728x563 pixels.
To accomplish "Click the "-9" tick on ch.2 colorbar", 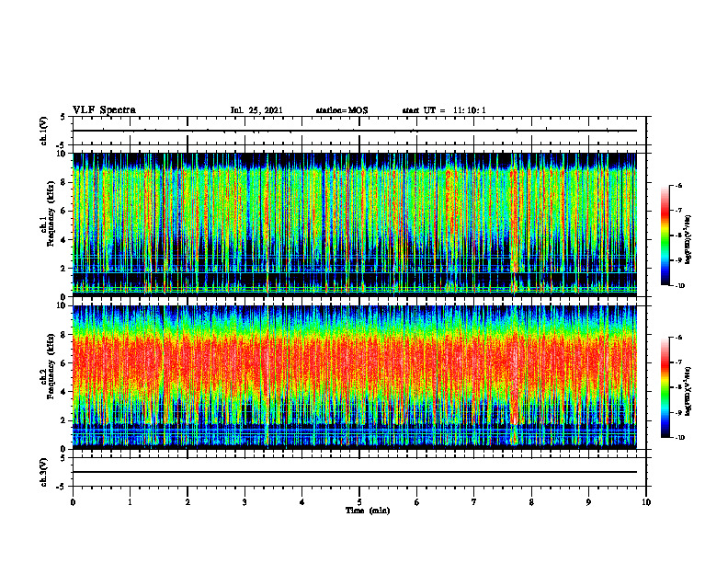I will tap(678, 412).
